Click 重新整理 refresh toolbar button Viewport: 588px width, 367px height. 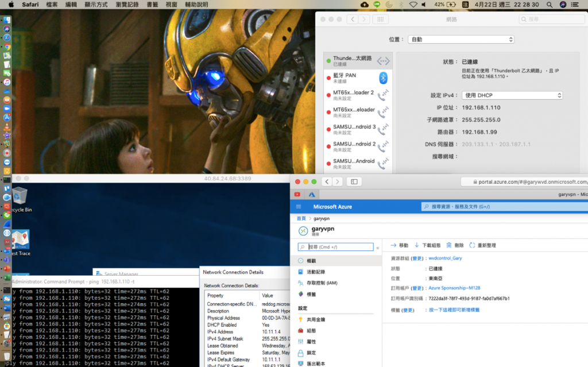(482, 245)
